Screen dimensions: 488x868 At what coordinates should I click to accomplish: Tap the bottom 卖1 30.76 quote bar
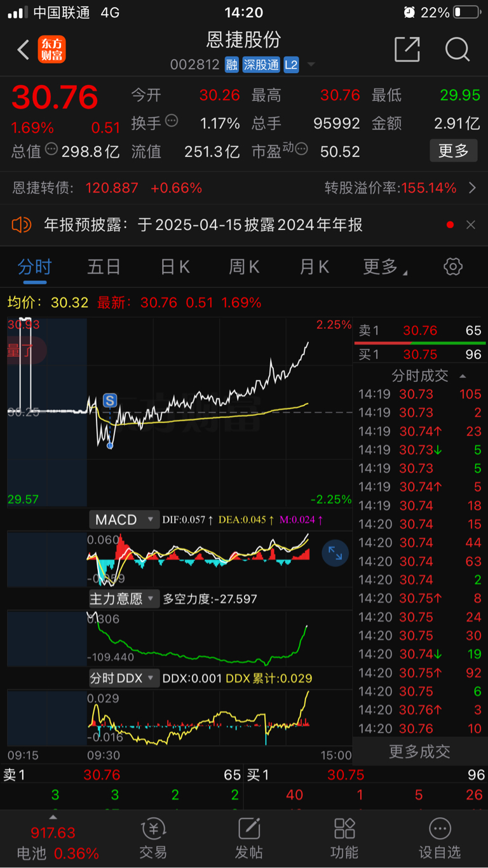[122, 775]
